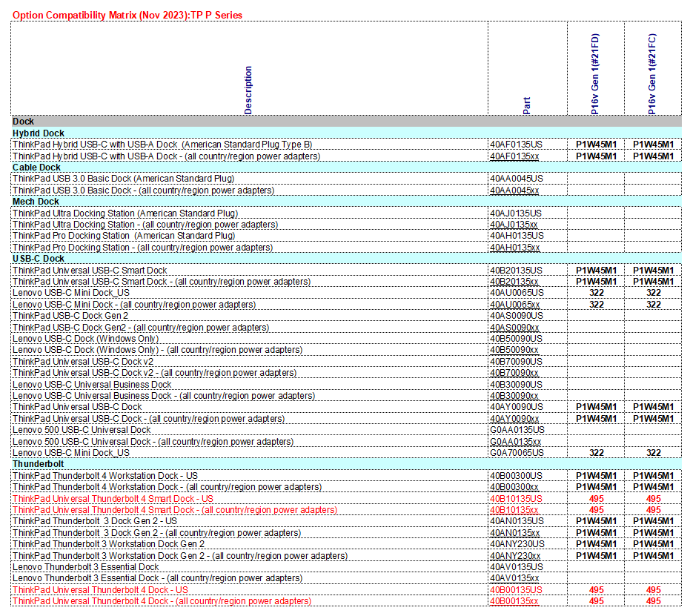
Task: Click ThinkPad Hybrid USB-C Dock American Standard Plug row
Action: point(162,145)
